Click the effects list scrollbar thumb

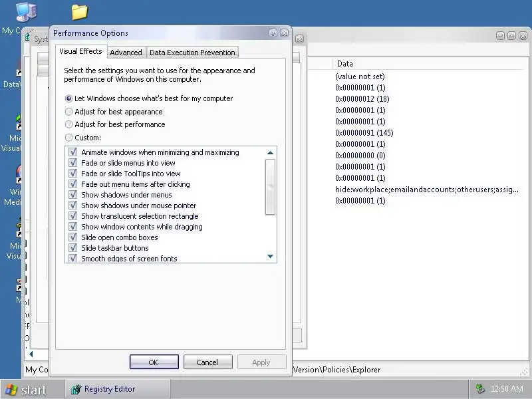tap(270, 187)
